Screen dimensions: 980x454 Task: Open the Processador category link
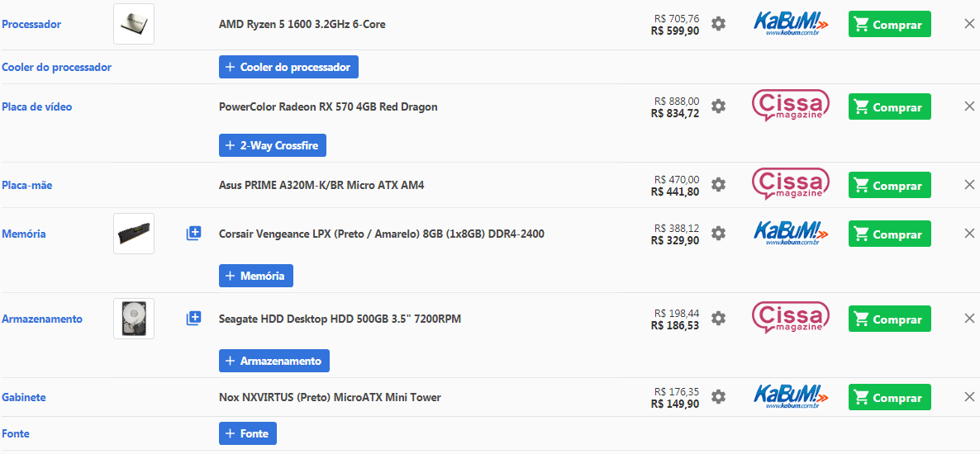pos(31,25)
